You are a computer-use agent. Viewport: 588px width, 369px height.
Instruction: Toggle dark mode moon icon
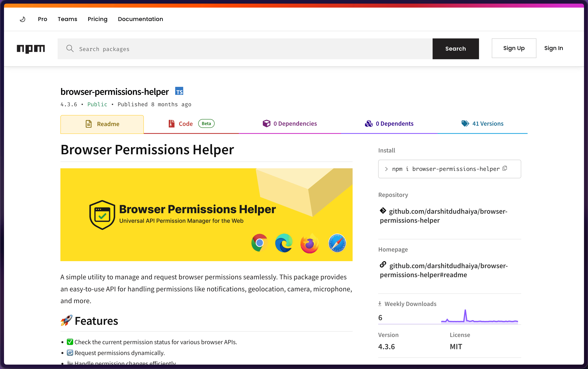click(22, 19)
